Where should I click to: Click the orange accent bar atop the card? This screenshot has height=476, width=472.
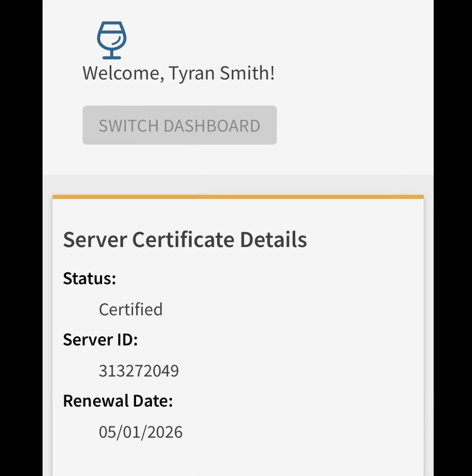(238, 197)
